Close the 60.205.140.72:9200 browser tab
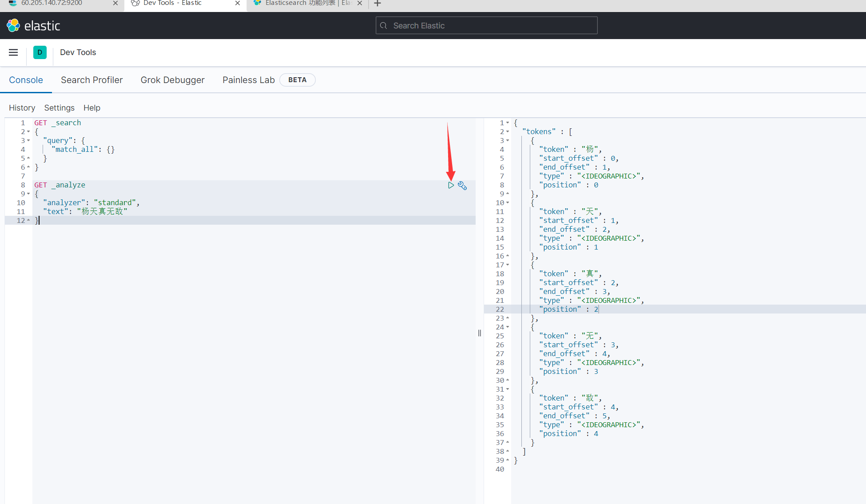The width and height of the screenshot is (866, 504). [115, 3]
